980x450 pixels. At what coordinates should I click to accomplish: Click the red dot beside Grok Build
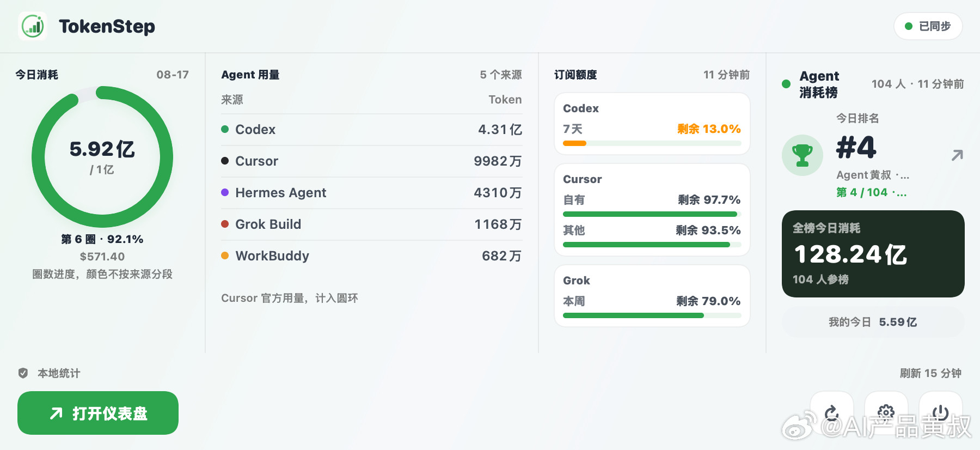point(225,224)
